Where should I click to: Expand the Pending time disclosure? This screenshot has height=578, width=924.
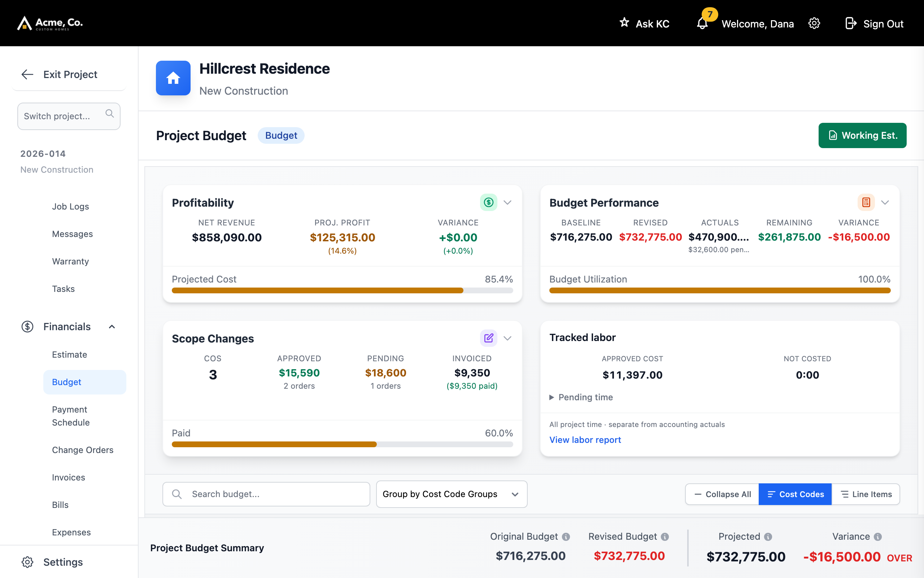click(581, 397)
